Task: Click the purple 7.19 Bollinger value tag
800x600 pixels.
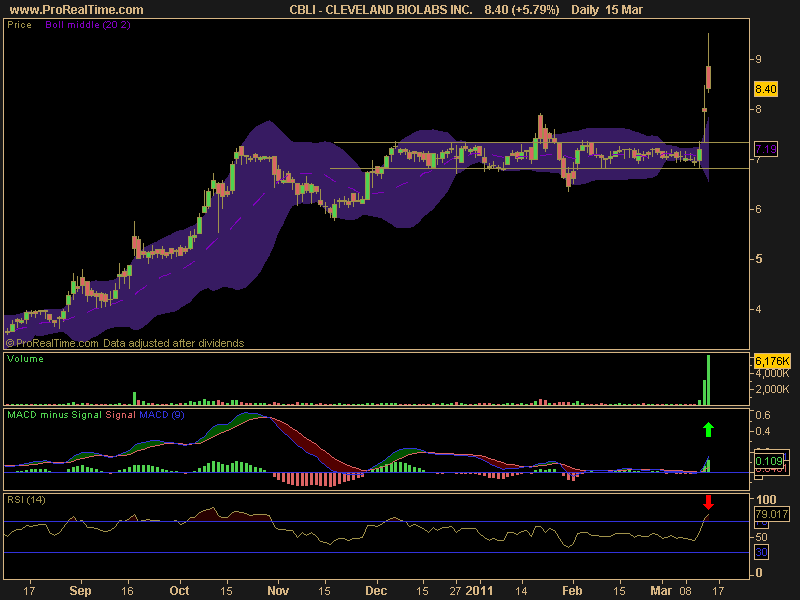Action: [766, 149]
